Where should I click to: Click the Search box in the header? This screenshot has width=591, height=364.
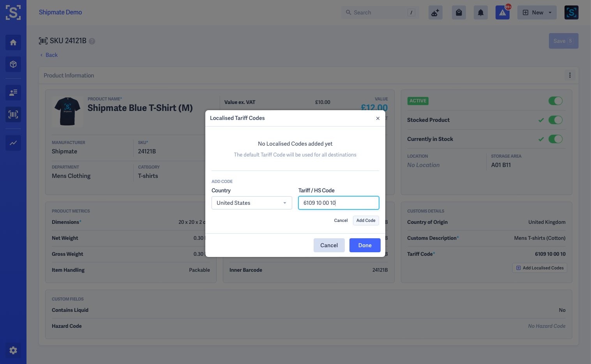point(380,12)
